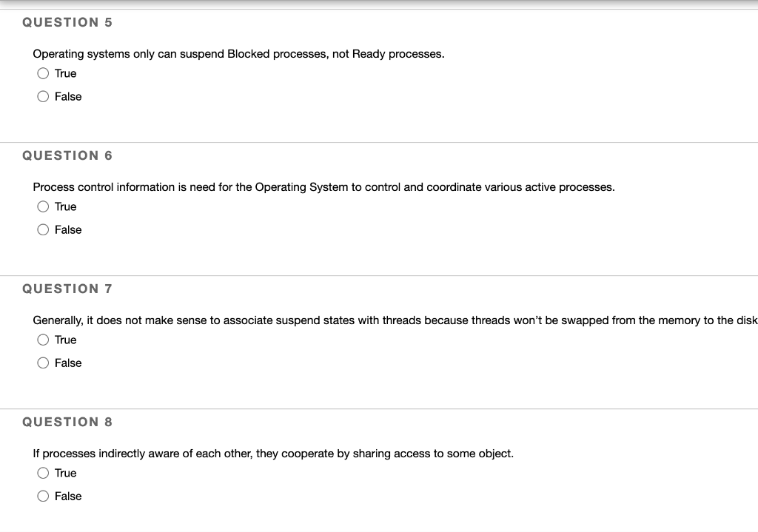
Task: Click the True label beside Question 5 radio
Action: 65,73
